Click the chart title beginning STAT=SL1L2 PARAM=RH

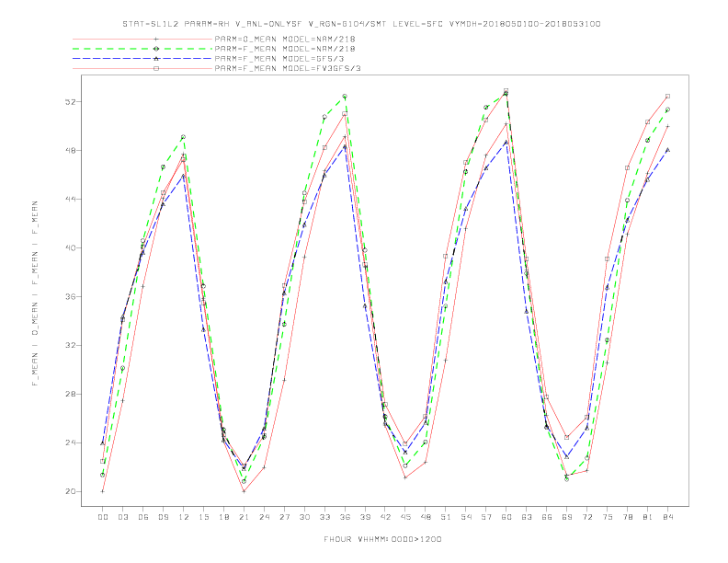point(361,24)
